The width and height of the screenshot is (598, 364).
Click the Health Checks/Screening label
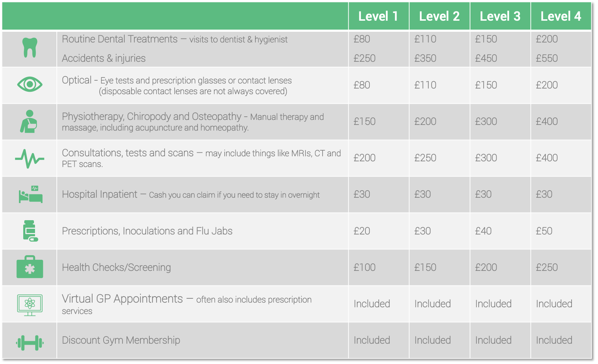pos(116,267)
